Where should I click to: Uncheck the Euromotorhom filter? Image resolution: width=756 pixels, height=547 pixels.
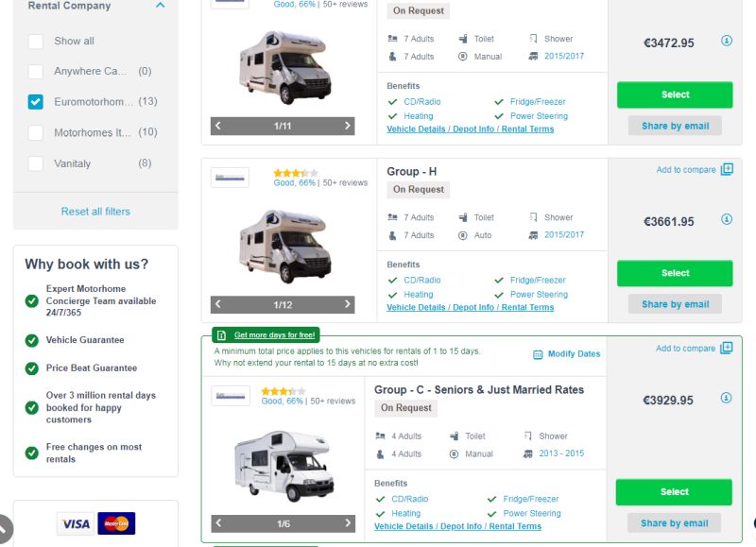click(36, 100)
